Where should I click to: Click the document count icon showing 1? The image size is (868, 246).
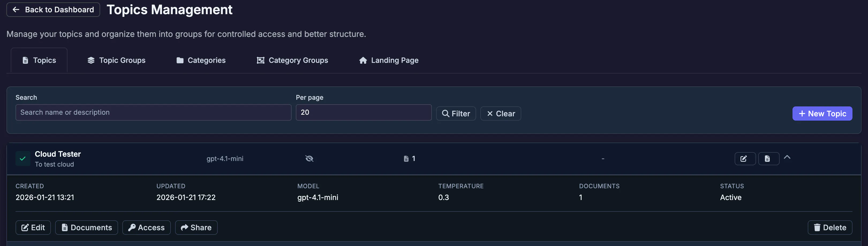pos(406,159)
